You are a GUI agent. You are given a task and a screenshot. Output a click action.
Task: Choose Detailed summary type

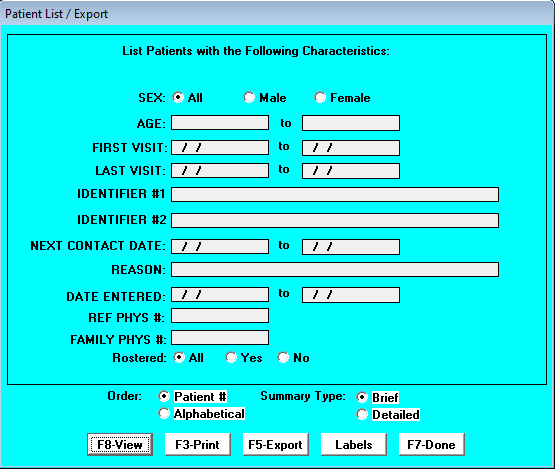click(362, 414)
